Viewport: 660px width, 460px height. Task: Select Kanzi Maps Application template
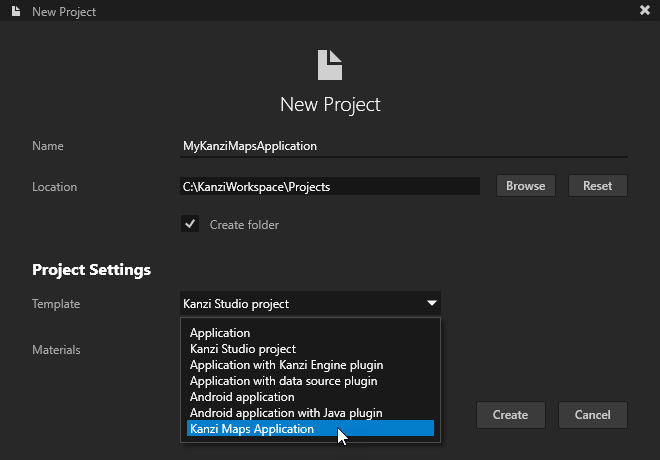click(310, 428)
